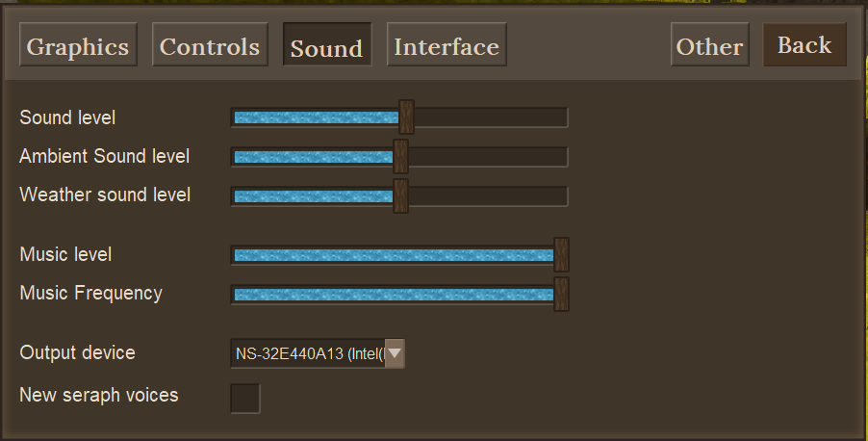Click the blue filled part of Music level bar
The height and width of the screenshot is (441, 868).
coord(385,254)
